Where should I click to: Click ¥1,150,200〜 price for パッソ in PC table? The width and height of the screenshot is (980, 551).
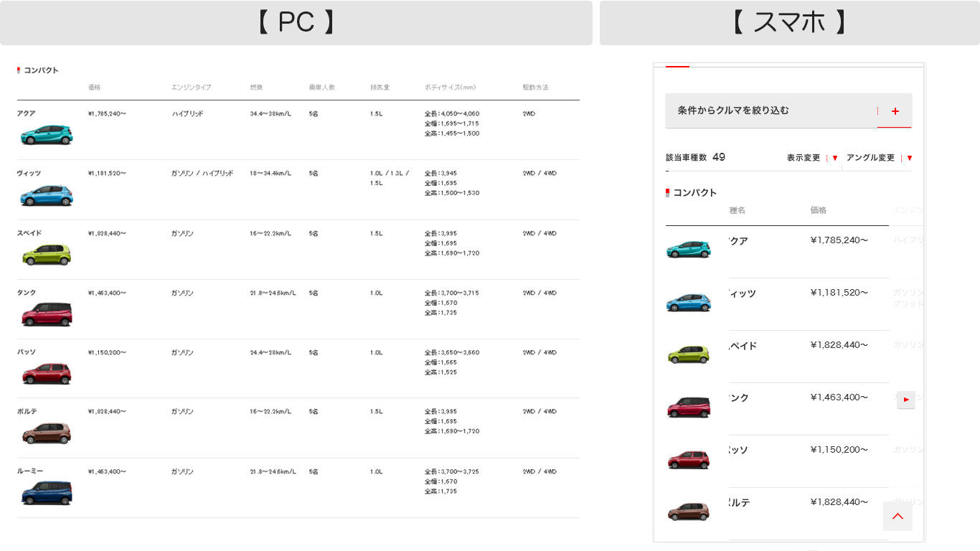107,352
